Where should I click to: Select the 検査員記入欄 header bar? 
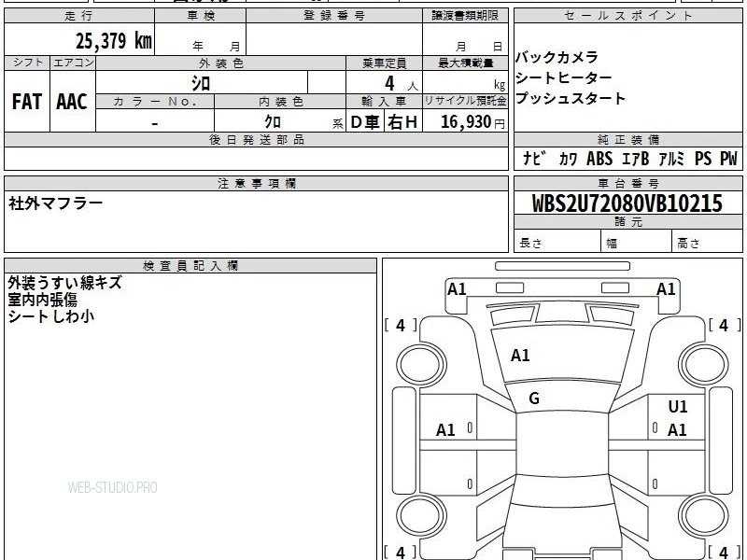click(190, 266)
